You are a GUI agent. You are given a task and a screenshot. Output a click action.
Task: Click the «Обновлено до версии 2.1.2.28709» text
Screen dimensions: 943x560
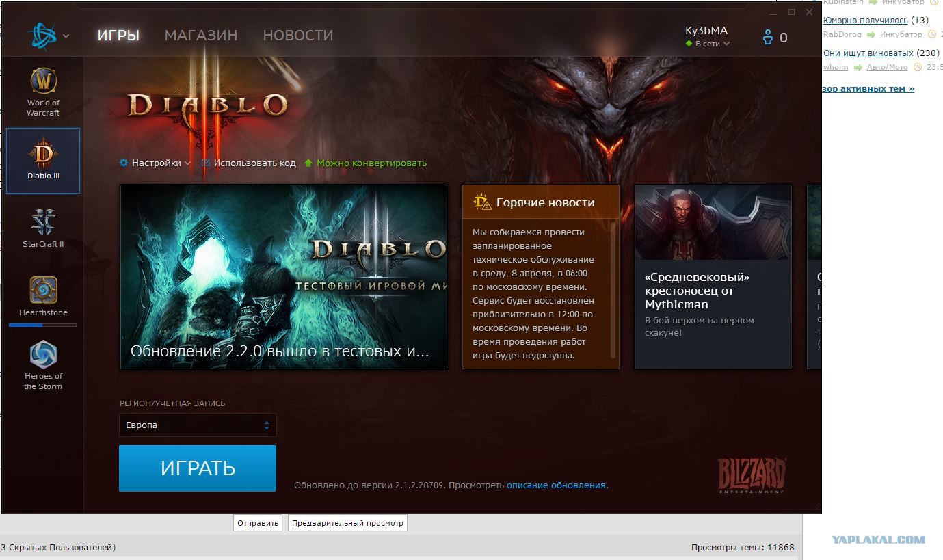tap(370, 485)
